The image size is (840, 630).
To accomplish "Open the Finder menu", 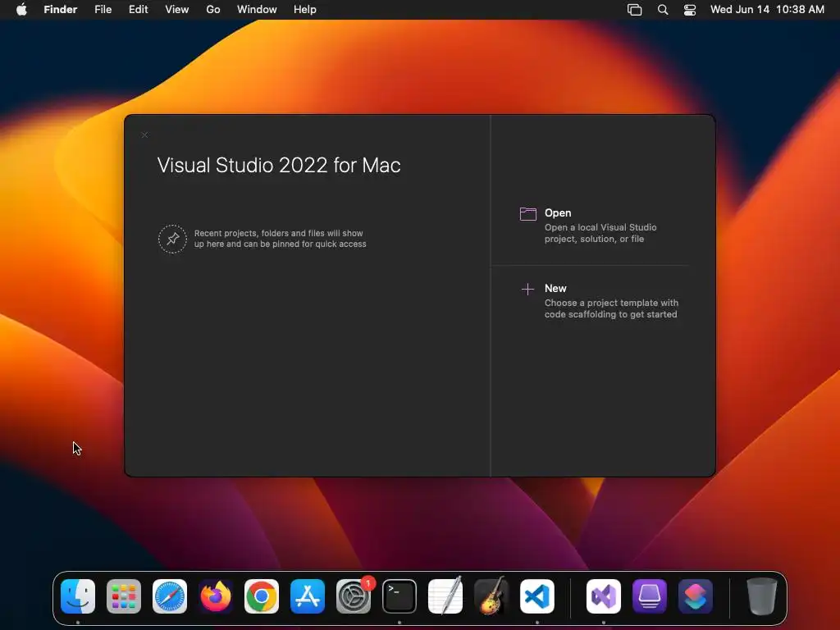I will pyautogui.click(x=61, y=10).
